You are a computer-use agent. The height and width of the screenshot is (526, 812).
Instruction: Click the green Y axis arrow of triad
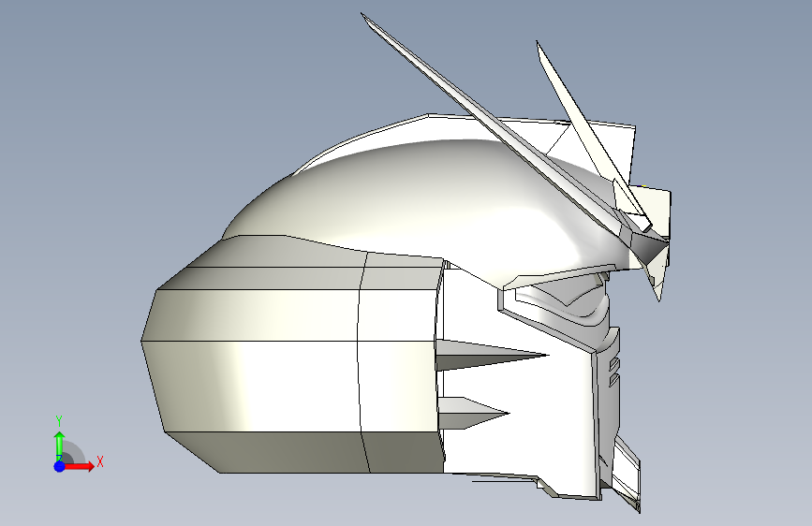60,446
